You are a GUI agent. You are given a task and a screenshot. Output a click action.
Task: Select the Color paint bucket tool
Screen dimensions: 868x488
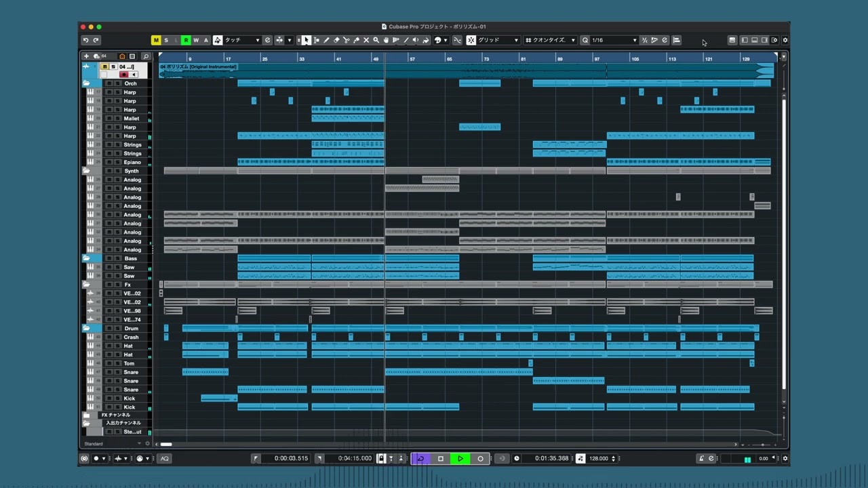(x=426, y=40)
